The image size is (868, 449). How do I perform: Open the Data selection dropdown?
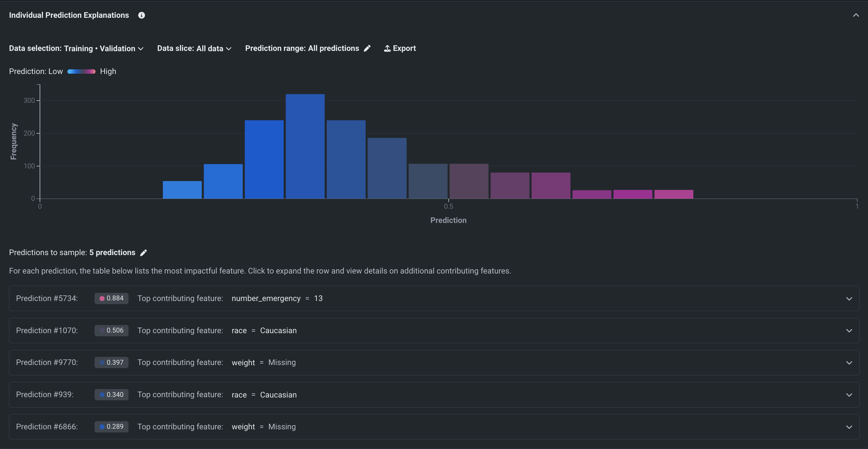pos(76,48)
